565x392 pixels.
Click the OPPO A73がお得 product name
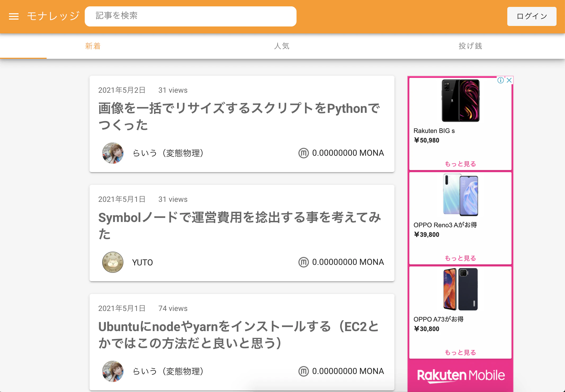pyautogui.click(x=438, y=319)
